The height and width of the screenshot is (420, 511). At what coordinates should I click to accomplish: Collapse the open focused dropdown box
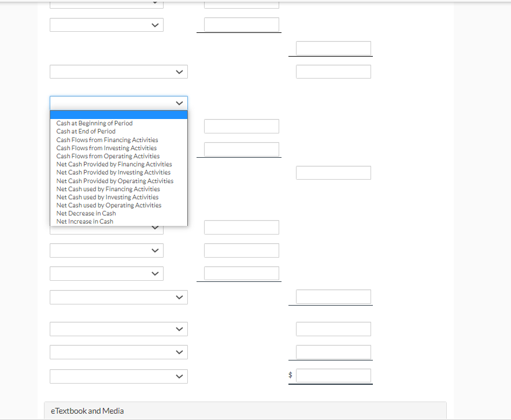click(119, 103)
